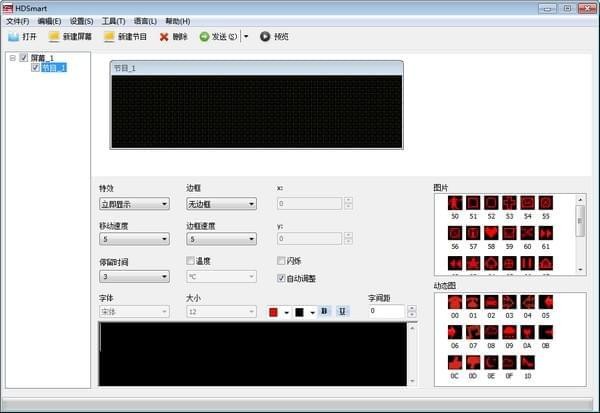
Task: Collapse the 屏幕_1 tree node
Action: pos(12,58)
